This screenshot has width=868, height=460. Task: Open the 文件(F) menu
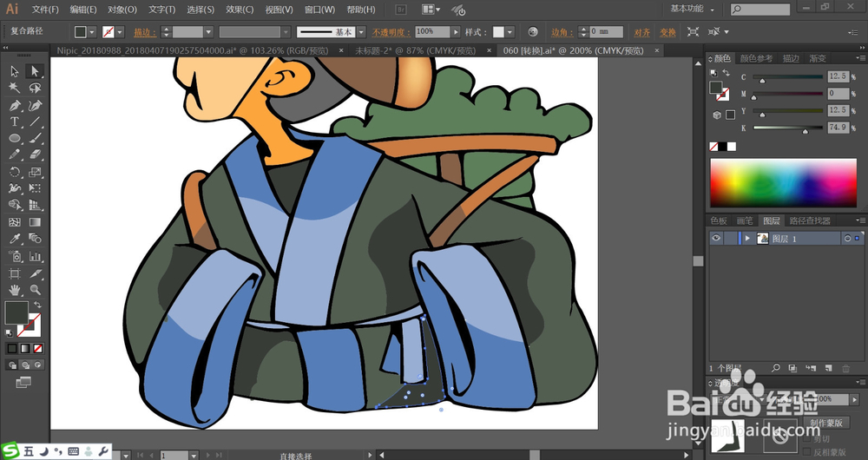coord(45,10)
